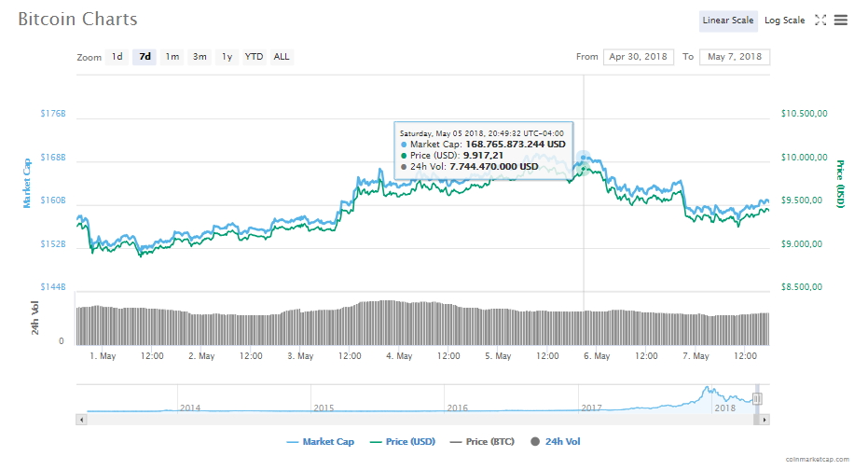This screenshot has height=470, width=868.
Task: Click the Market Cap axis title
Action: (26, 183)
